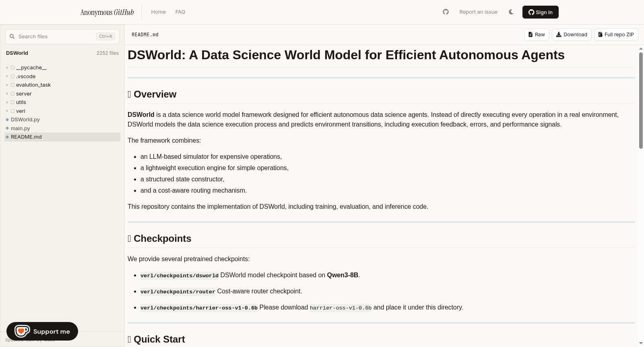The height and width of the screenshot is (347, 644).
Task: Click the Sign in button
Action: click(540, 12)
